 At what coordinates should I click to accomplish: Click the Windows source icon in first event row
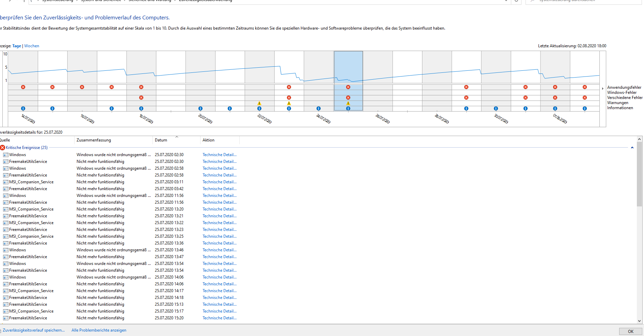[x=5, y=155]
